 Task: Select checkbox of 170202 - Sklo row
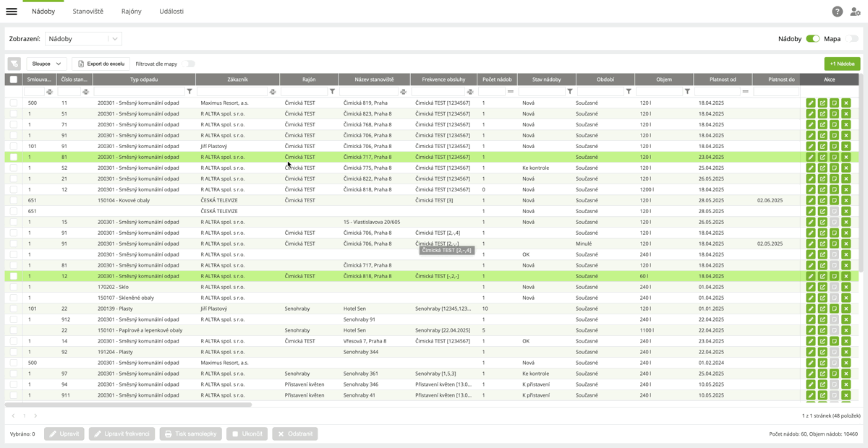coord(13,287)
